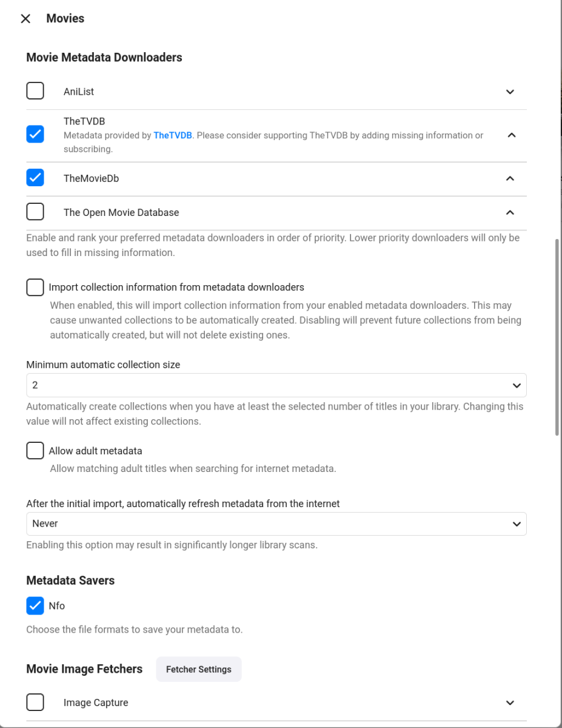Screen dimensions: 562x728
Task: Collapse the TheMovieDb entry
Action: tap(510, 179)
